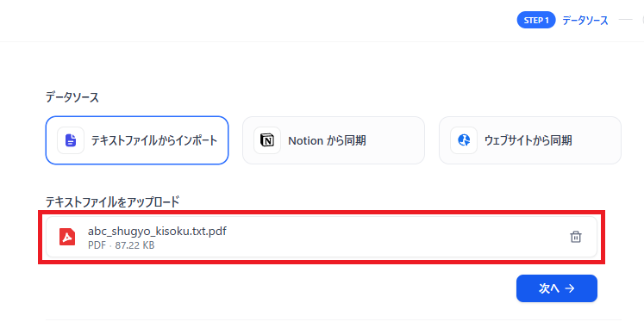Click the website globe icon

click(464, 140)
